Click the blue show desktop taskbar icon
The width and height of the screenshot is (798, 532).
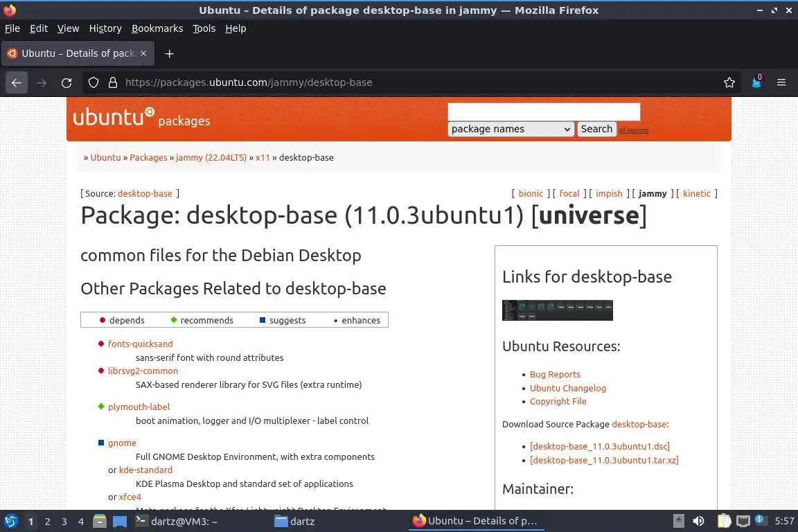120,522
